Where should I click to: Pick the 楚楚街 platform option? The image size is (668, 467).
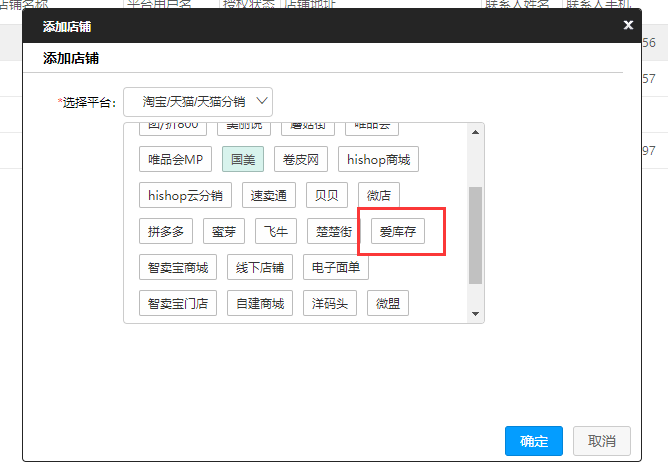coord(334,231)
